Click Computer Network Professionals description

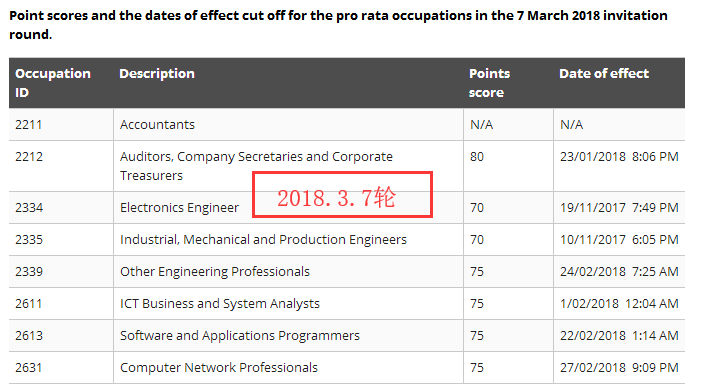tap(219, 368)
